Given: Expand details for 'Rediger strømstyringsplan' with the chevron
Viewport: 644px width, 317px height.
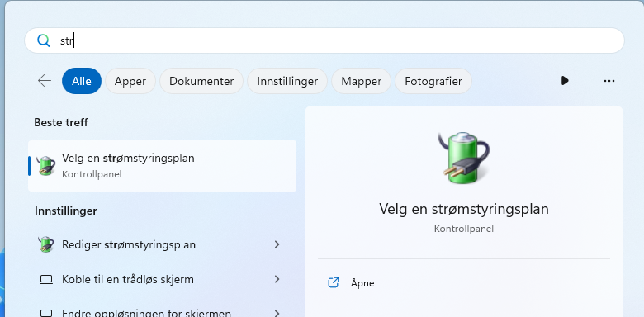Looking at the screenshot, I should [277, 244].
